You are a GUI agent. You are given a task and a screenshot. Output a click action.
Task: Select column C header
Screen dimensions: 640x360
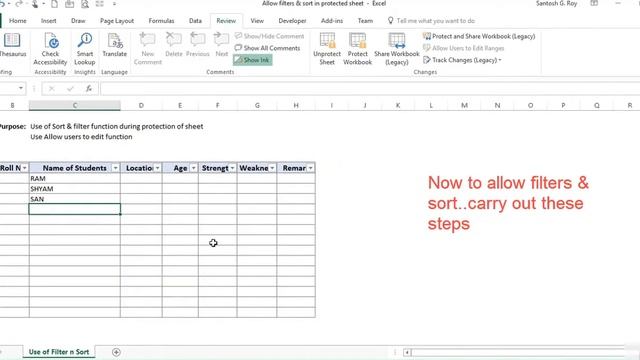pyautogui.click(x=75, y=105)
